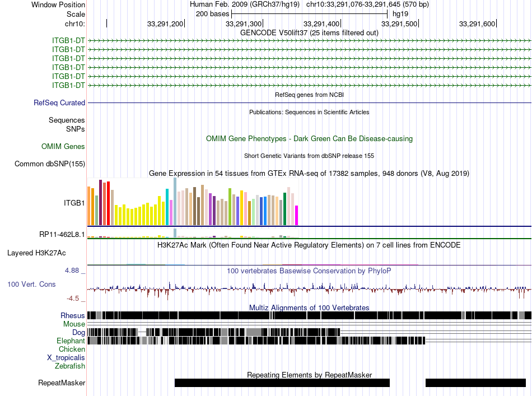Open the RefSeq genes from NCBI track title

[x=309, y=95]
